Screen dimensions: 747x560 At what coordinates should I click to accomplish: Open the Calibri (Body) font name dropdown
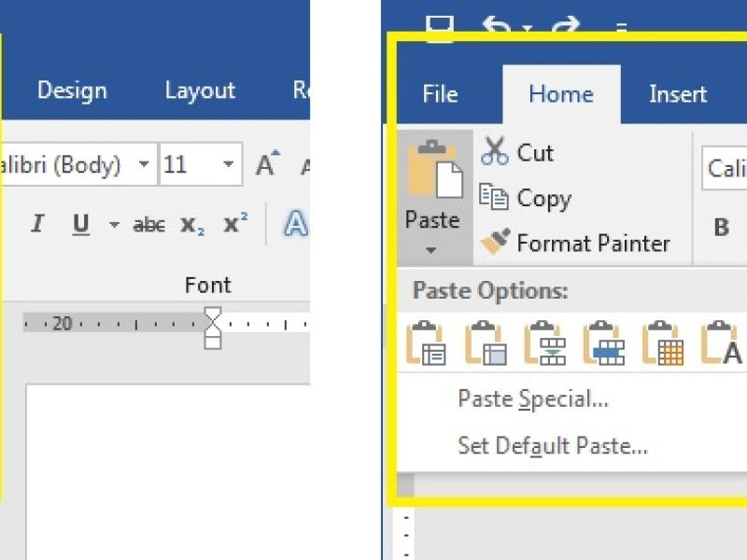tap(143, 165)
